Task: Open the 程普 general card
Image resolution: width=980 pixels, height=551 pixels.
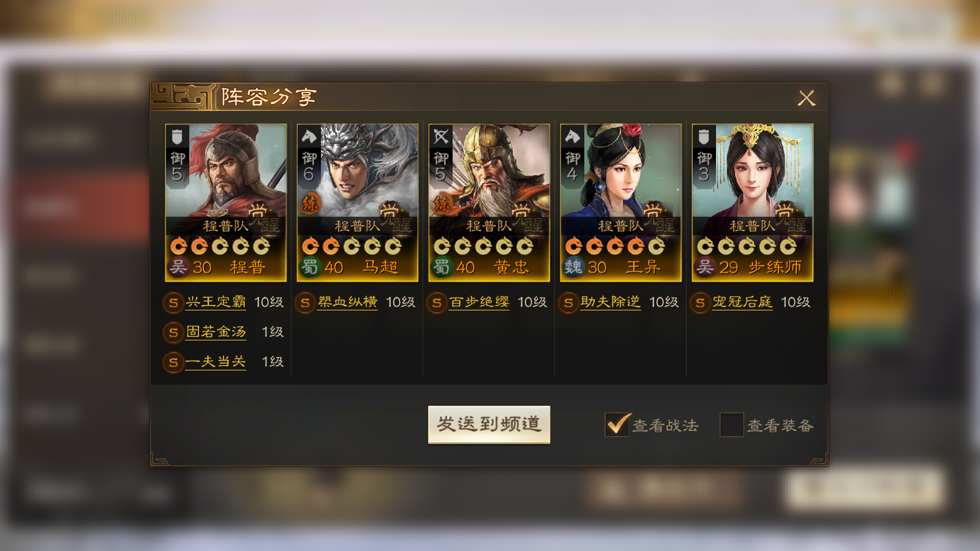Action: pos(226,203)
